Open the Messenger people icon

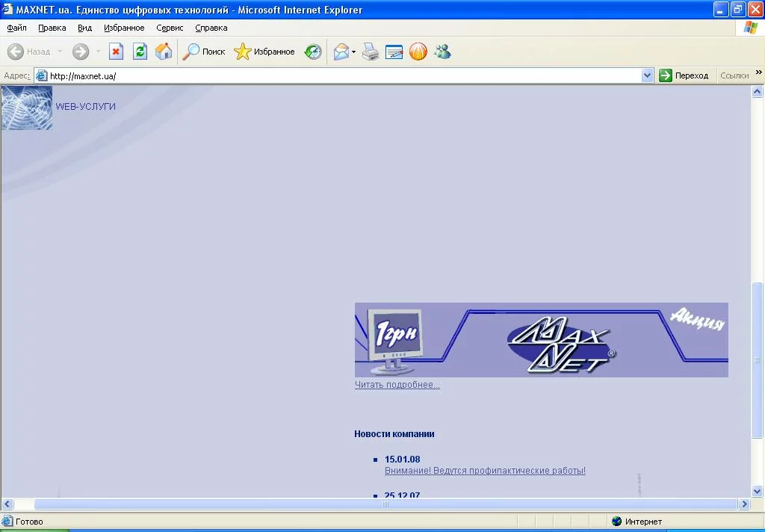[442, 52]
